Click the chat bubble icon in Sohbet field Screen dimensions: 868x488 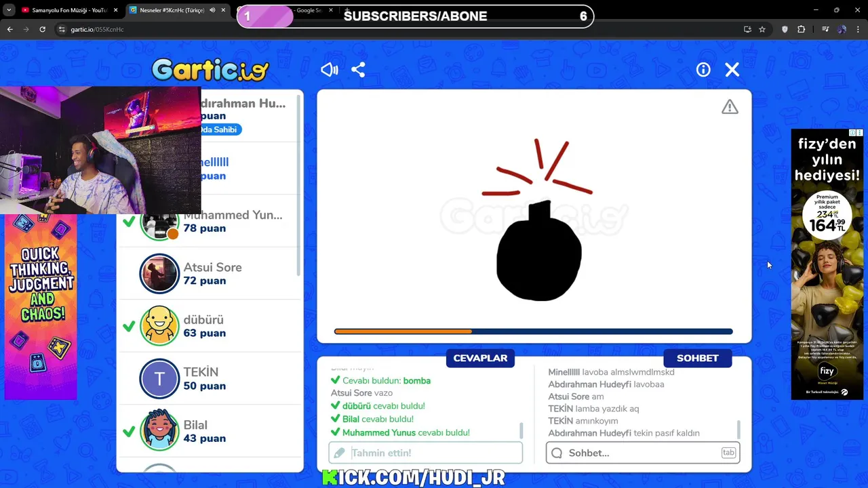point(557,453)
